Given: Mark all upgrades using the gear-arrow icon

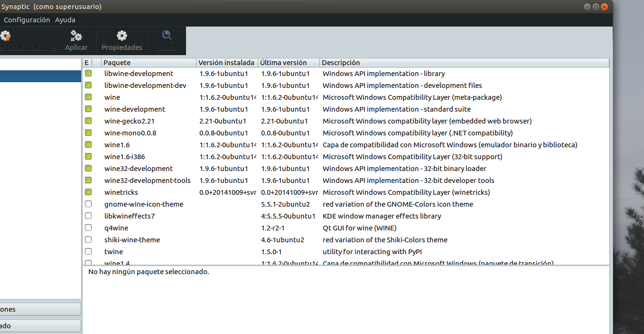Looking at the screenshot, I should click(6, 36).
